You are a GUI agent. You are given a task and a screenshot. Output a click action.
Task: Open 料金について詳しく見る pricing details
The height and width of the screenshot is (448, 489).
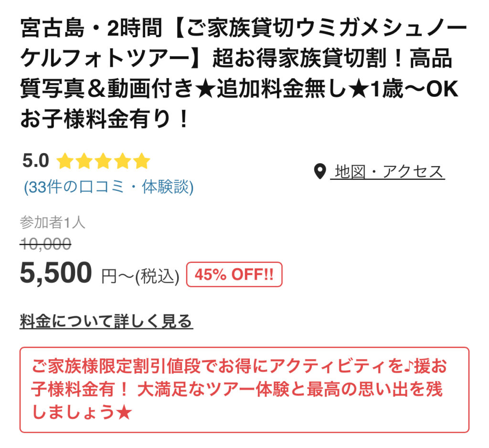(x=106, y=321)
